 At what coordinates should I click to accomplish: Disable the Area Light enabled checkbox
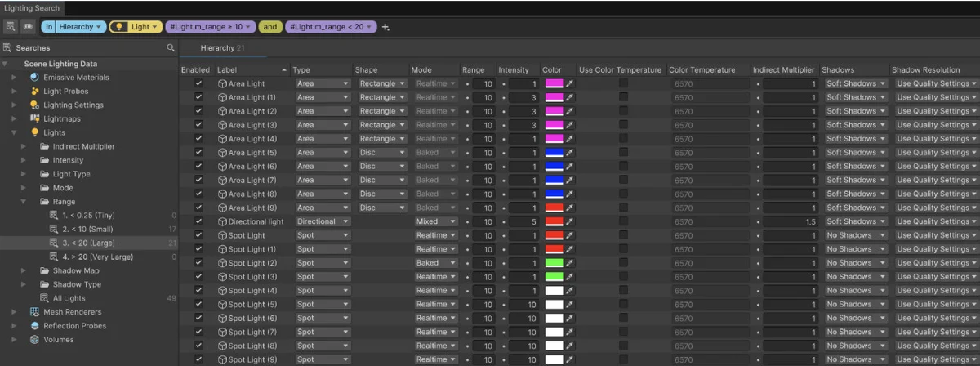click(x=198, y=83)
